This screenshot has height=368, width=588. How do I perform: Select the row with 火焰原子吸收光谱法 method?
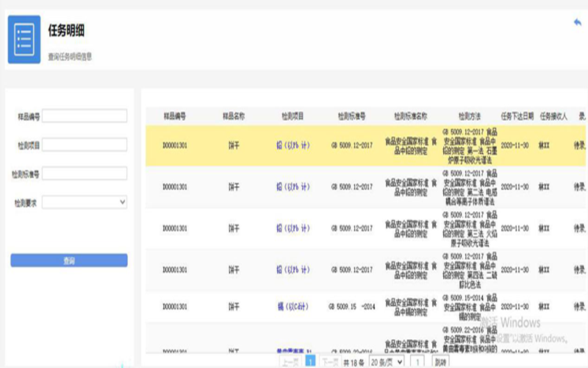click(x=367, y=228)
